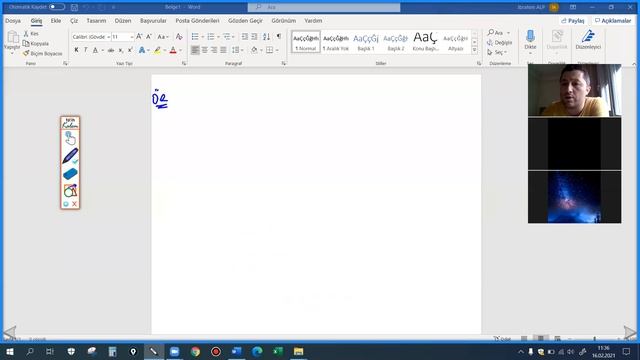Image resolution: width=640 pixels, height=360 pixels.
Task: Increase paragraph indent
Action: 254,37
